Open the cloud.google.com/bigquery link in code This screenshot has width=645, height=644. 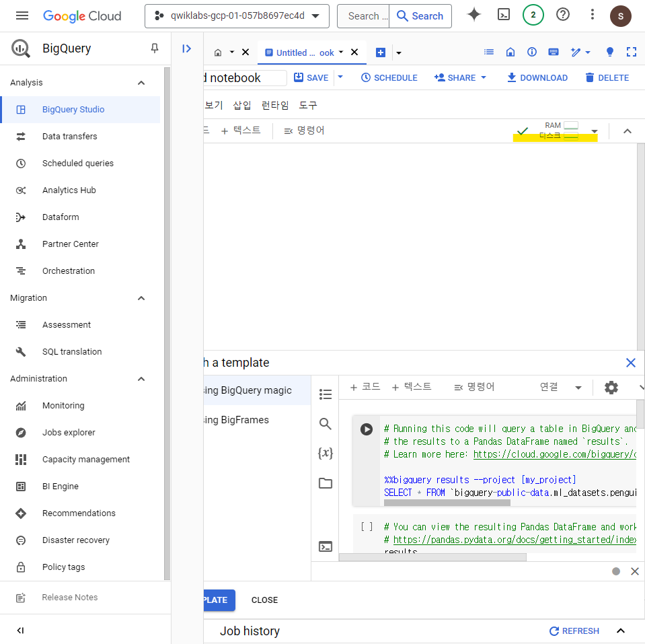coord(554,454)
